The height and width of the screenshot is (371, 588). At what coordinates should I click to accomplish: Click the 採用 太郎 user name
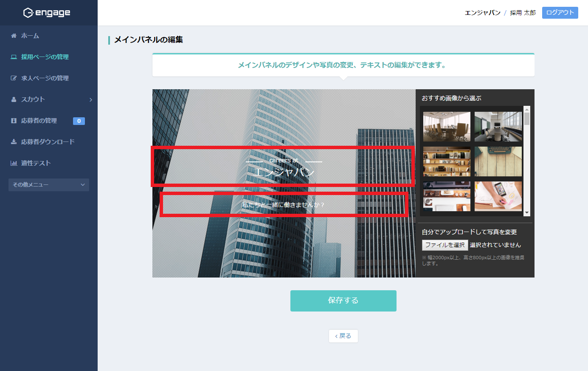[523, 13]
